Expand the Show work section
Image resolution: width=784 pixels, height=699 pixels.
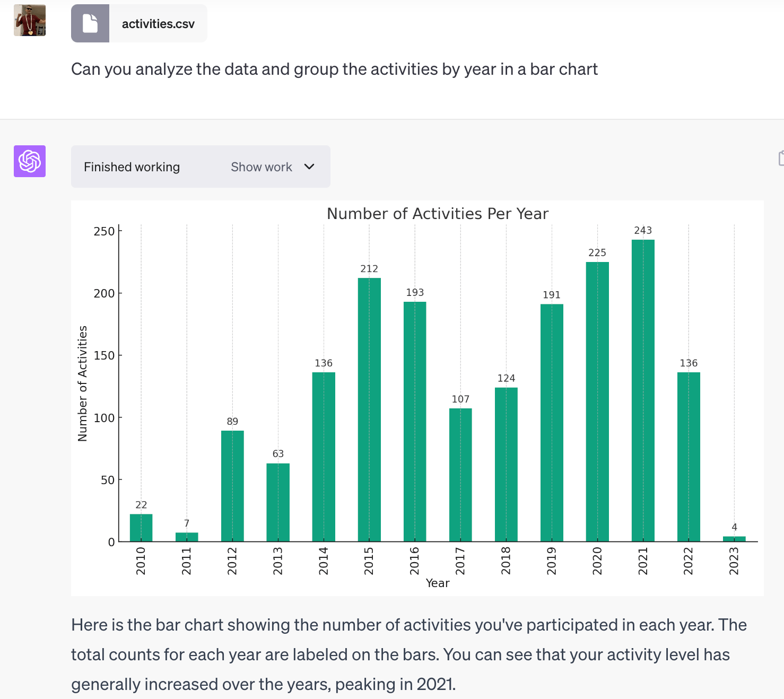point(262,167)
